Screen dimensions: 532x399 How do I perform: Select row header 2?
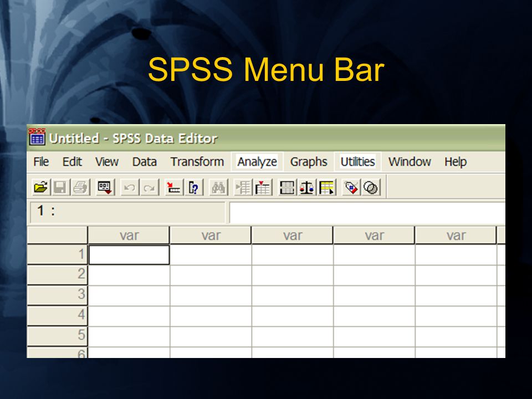coord(57,275)
